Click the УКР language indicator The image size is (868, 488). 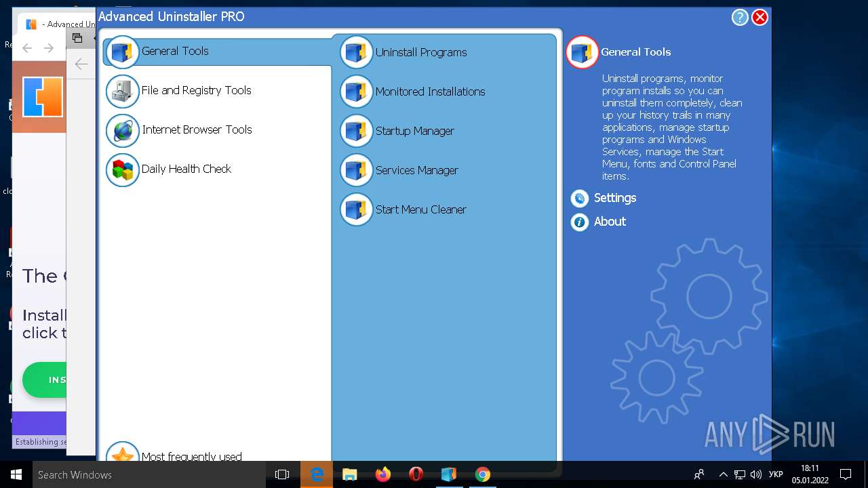(776, 474)
